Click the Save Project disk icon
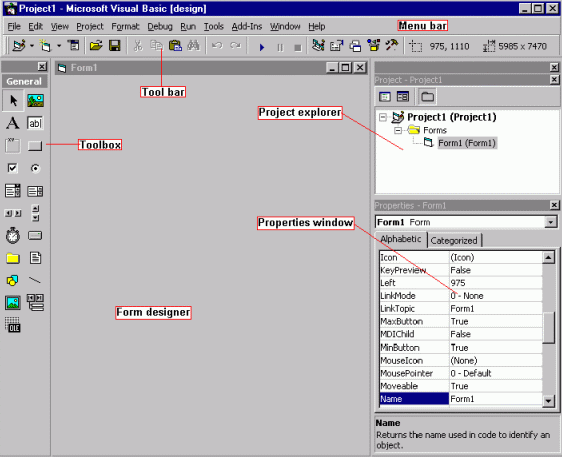 (115, 46)
